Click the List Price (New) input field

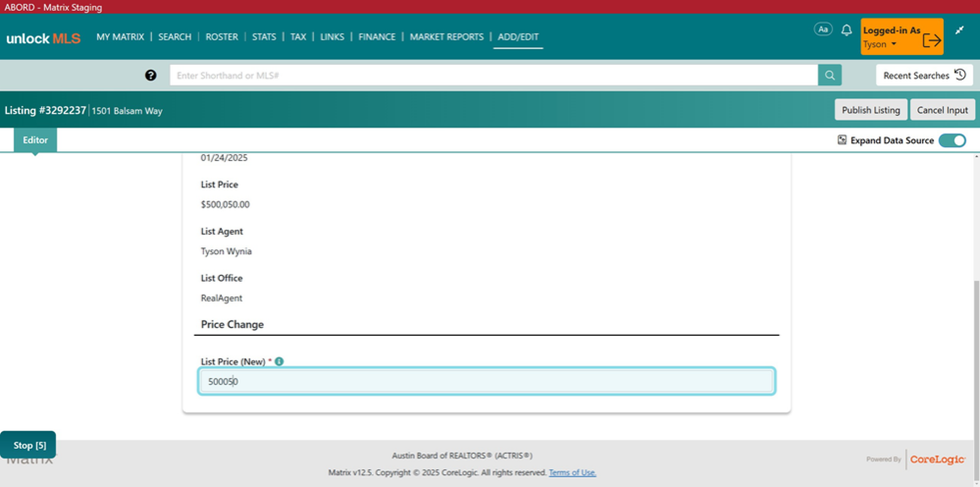coord(487,381)
